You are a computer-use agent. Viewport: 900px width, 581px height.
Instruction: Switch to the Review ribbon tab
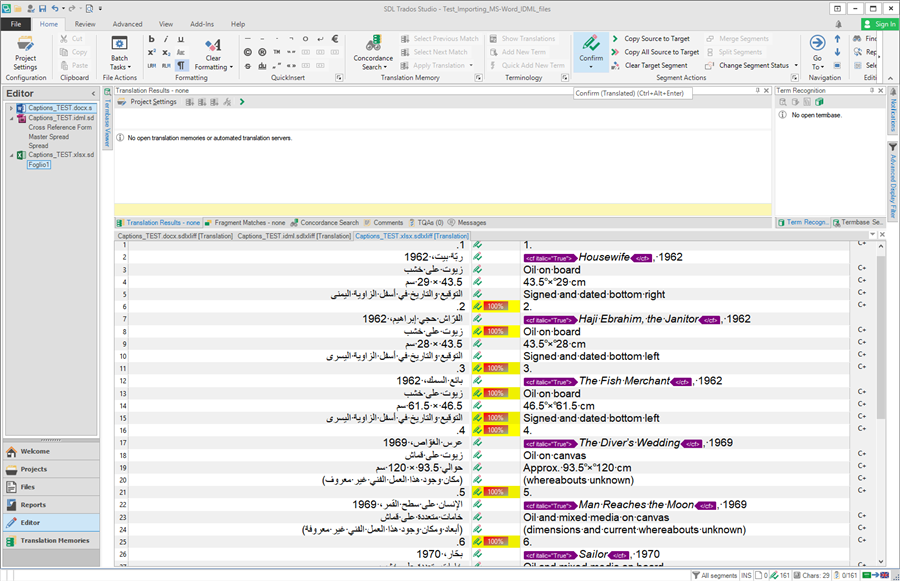click(x=85, y=24)
